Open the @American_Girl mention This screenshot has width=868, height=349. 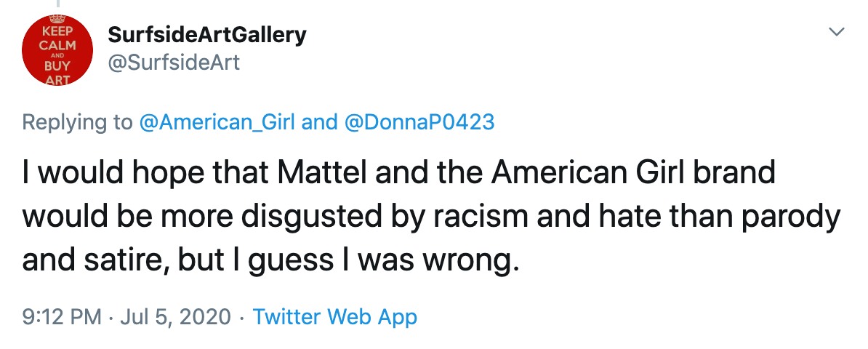coord(217,122)
